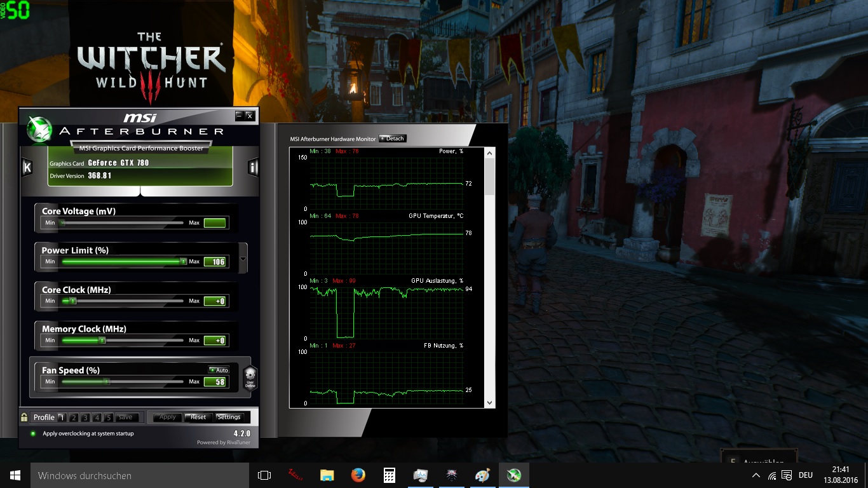Image resolution: width=868 pixels, height=488 pixels.
Task: Click the Core Voltage value field
Action: click(215, 223)
